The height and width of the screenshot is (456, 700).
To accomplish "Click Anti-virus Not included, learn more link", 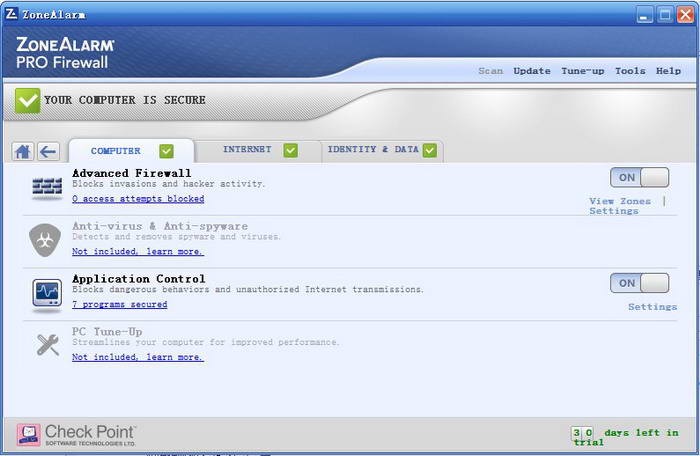I will (x=138, y=251).
